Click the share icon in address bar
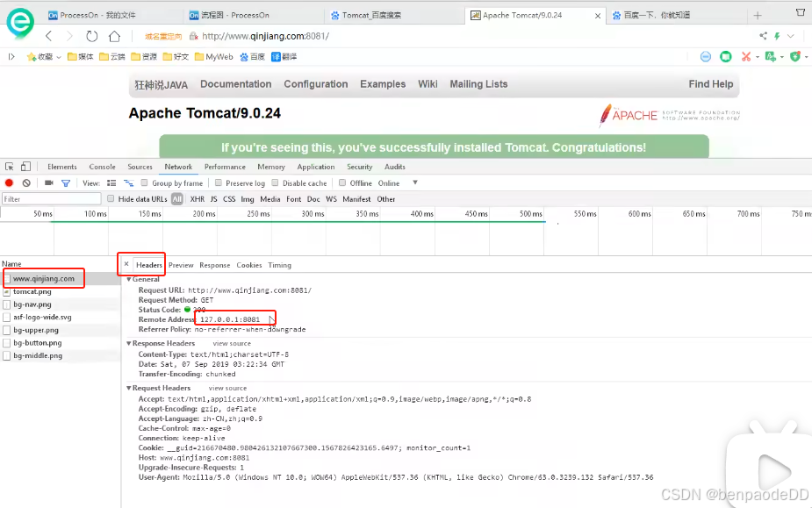This screenshot has width=812, height=508. click(x=764, y=36)
